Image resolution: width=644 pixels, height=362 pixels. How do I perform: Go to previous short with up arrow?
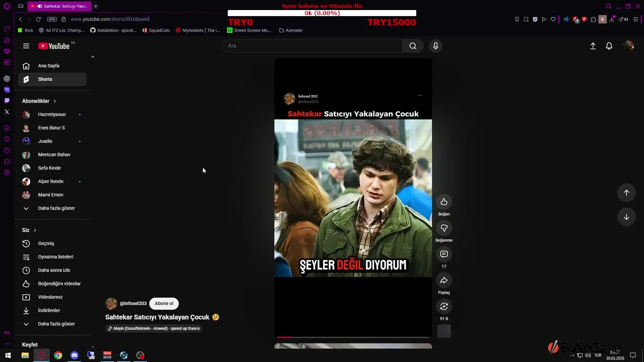626,193
